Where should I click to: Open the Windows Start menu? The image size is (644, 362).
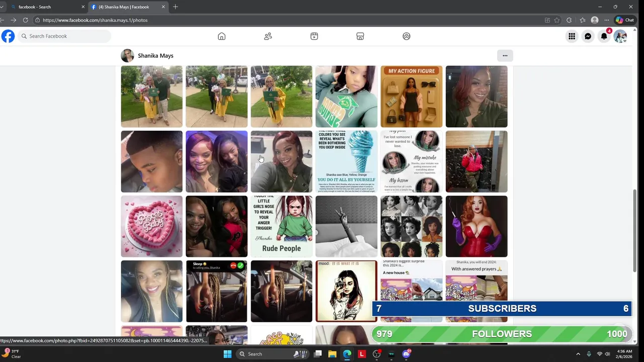coord(227,354)
